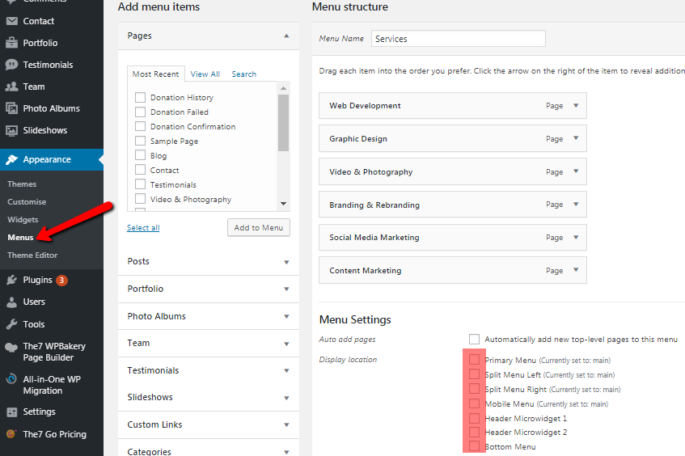
Task: Expand the Custom Links section
Action: [208, 425]
